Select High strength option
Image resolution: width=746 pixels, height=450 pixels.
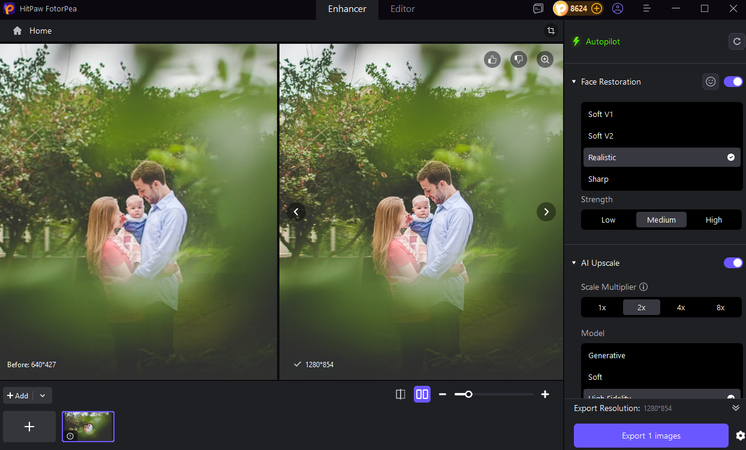pyautogui.click(x=714, y=220)
